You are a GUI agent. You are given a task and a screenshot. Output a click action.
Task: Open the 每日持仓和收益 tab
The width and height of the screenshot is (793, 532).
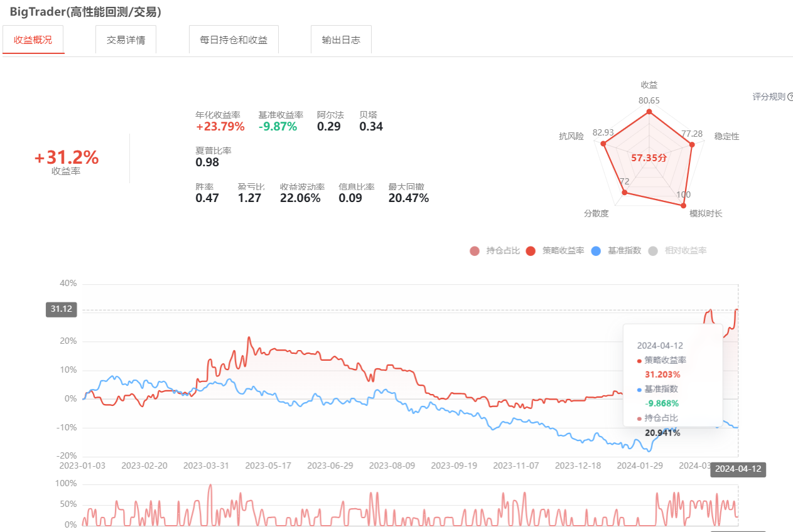pos(234,40)
